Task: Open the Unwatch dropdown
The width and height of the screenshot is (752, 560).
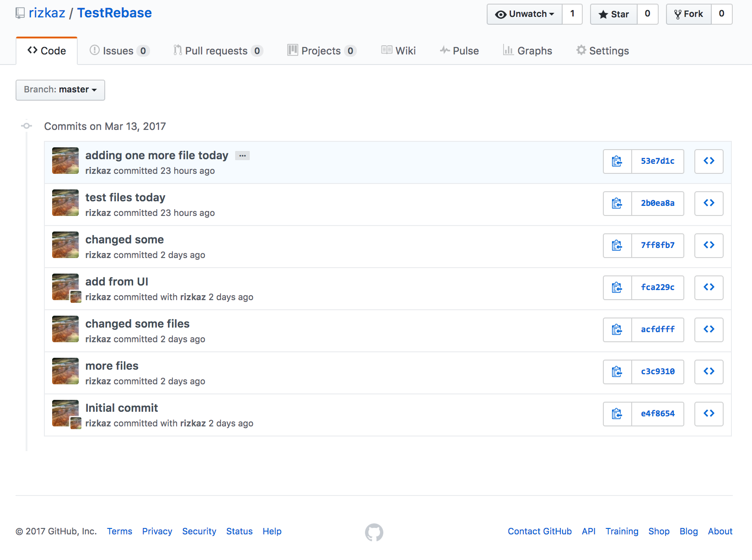Action: tap(525, 14)
